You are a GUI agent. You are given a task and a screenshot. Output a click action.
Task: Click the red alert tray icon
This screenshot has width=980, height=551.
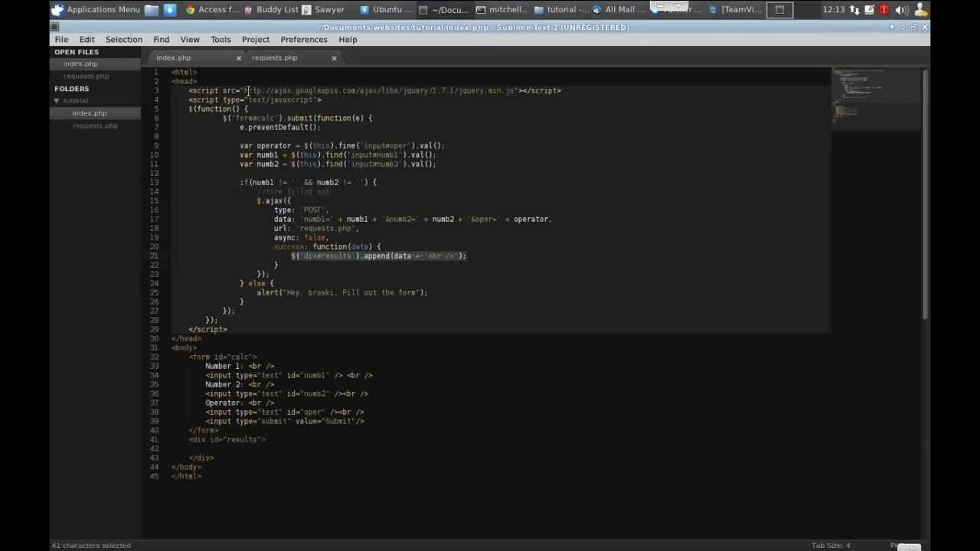[x=884, y=9]
